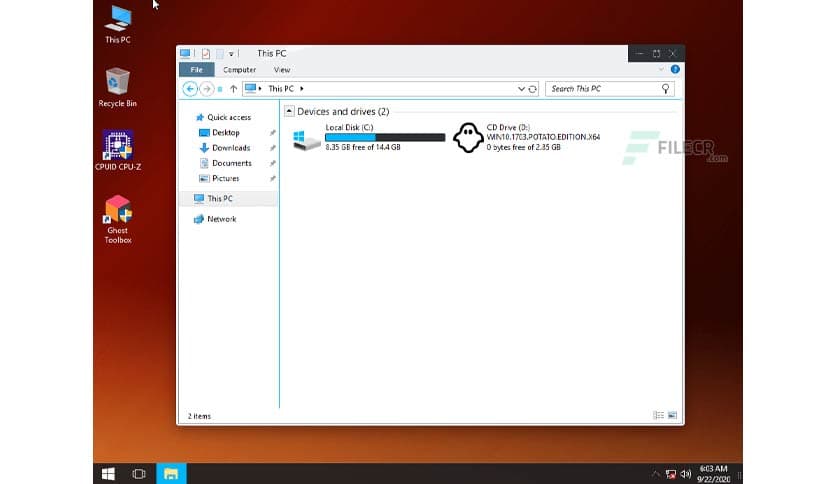
Task: Open the Recycle Bin on desktop
Action: click(x=118, y=82)
